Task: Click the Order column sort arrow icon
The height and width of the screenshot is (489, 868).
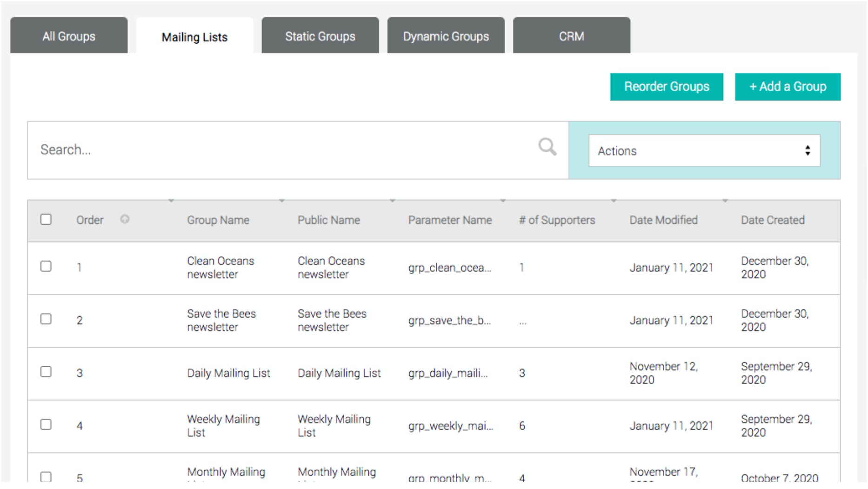Action: tap(125, 219)
